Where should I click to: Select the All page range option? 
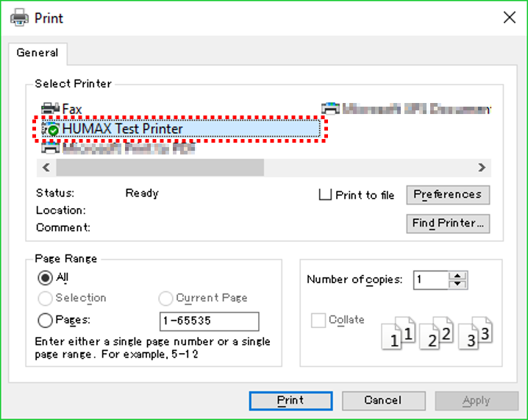click(45, 278)
